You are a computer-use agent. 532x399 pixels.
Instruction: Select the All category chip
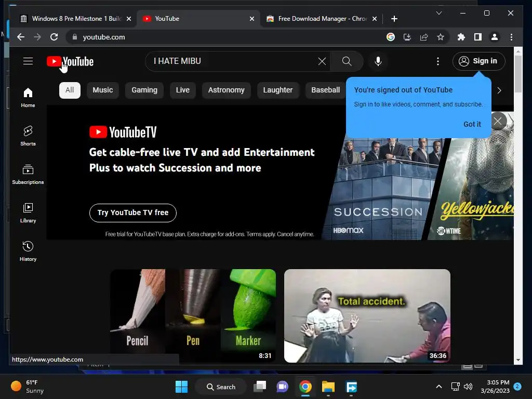(70, 90)
